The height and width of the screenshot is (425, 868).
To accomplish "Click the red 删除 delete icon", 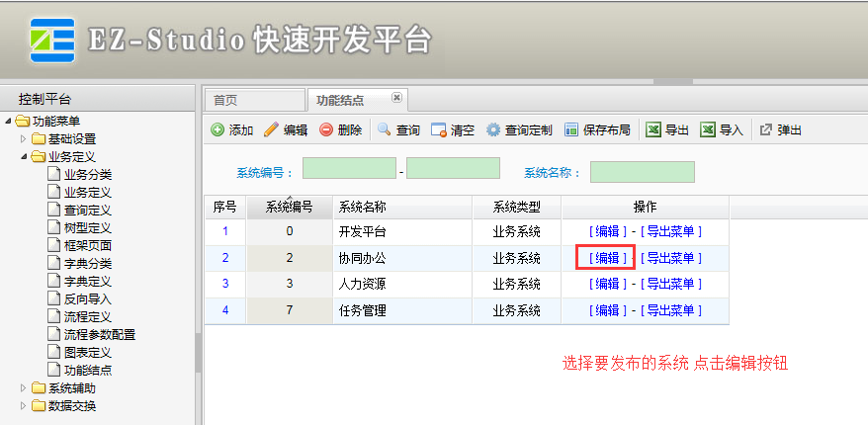I will click(x=326, y=130).
